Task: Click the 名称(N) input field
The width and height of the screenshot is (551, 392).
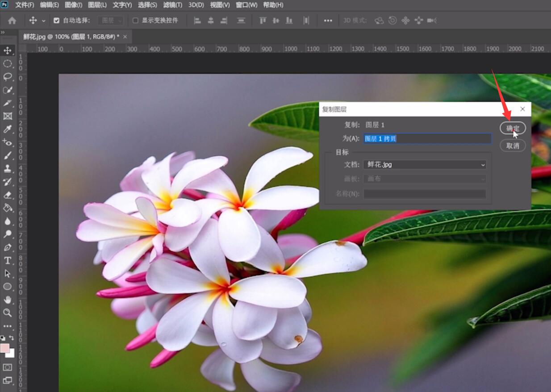Action: coord(425,194)
